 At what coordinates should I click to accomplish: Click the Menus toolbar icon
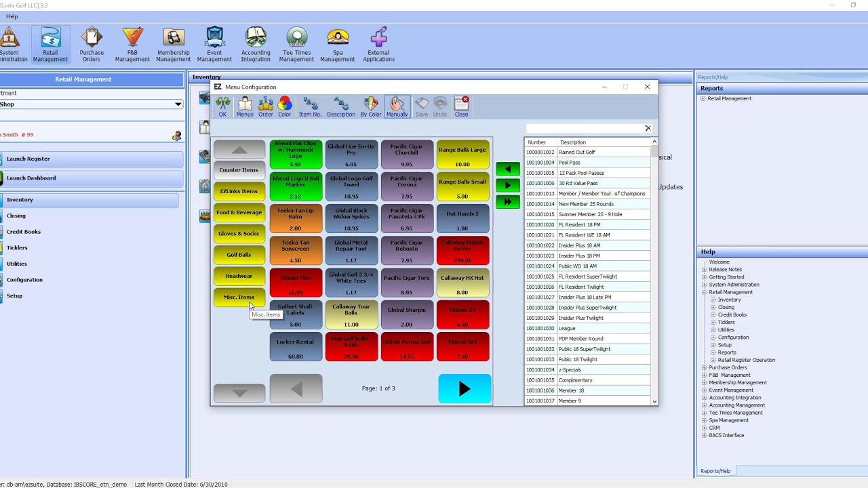245,107
